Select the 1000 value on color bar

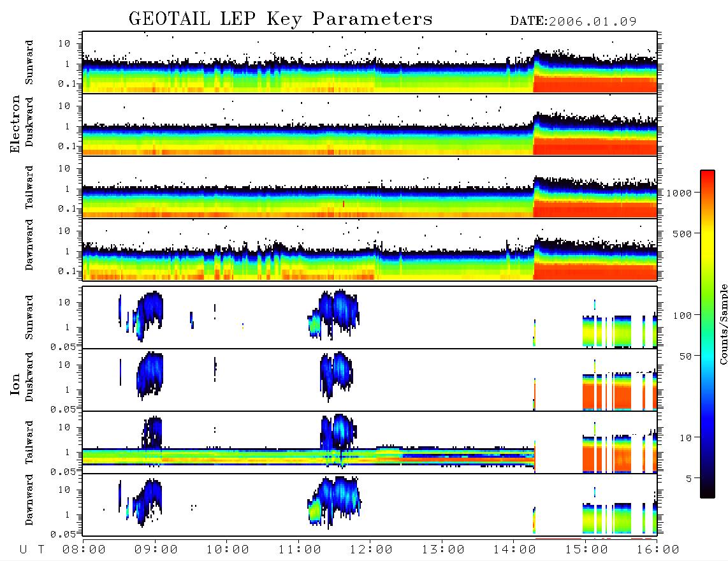click(x=679, y=193)
